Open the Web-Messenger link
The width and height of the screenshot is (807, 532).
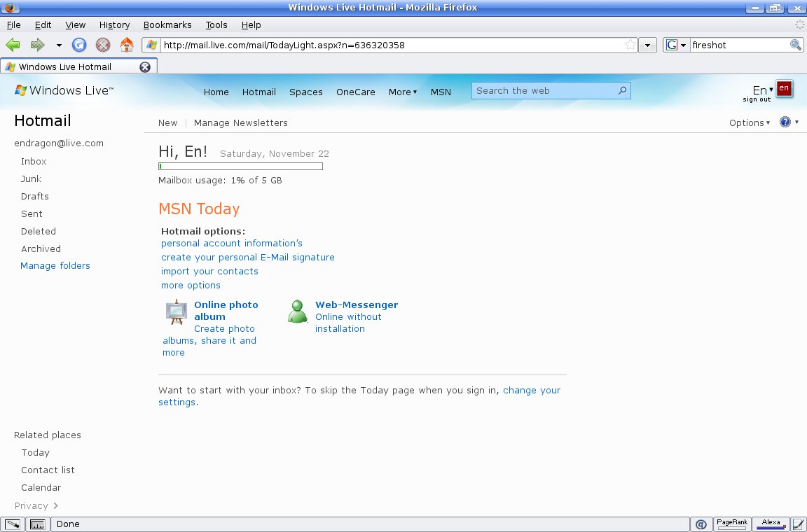tap(357, 305)
